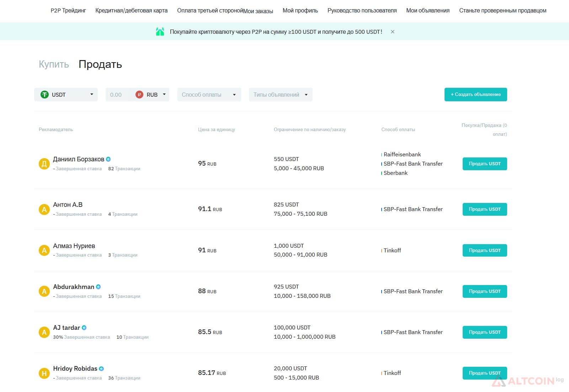Click the green gift icon in banner
This screenshot has height=392, width=569.
[x=160, y=32]
